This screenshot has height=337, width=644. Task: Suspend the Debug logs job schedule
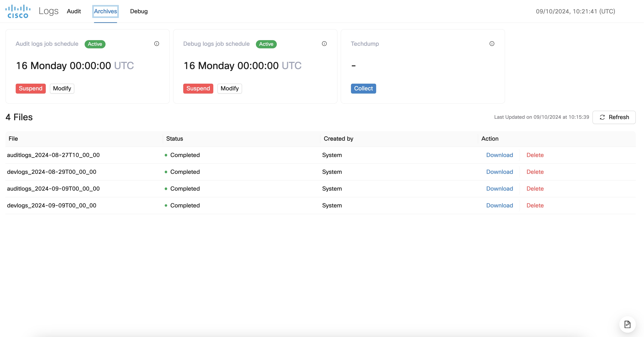click(x=198, y=88)
